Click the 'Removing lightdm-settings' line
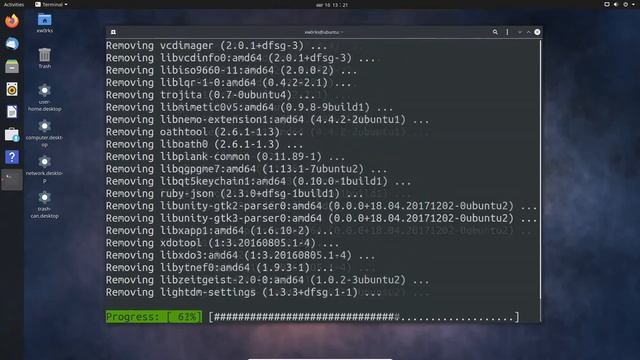Image resolution: width=640 pixels, height=360 pixels. [243, 292]
